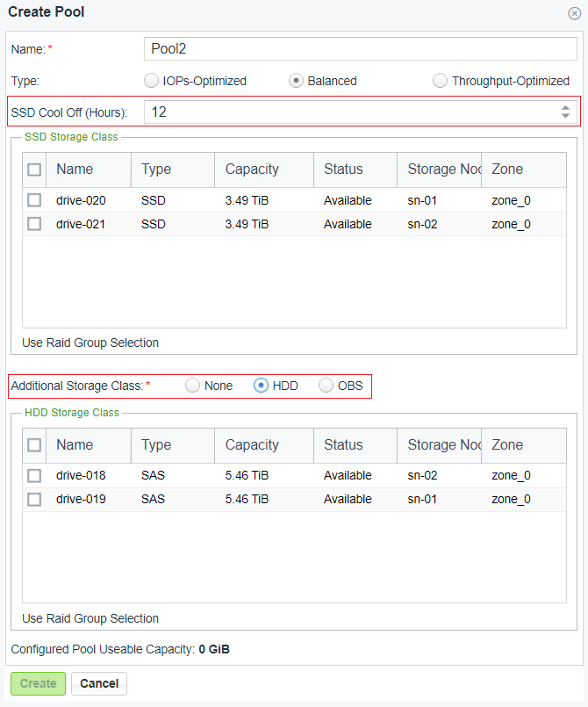Sort SSD table by Capacity column header

point(264,170)
